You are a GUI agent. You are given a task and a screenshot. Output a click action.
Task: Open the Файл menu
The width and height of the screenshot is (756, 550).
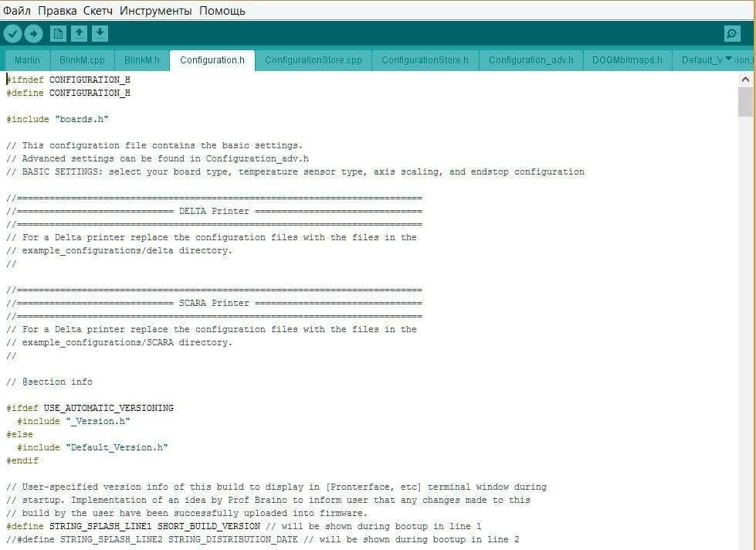17,10
